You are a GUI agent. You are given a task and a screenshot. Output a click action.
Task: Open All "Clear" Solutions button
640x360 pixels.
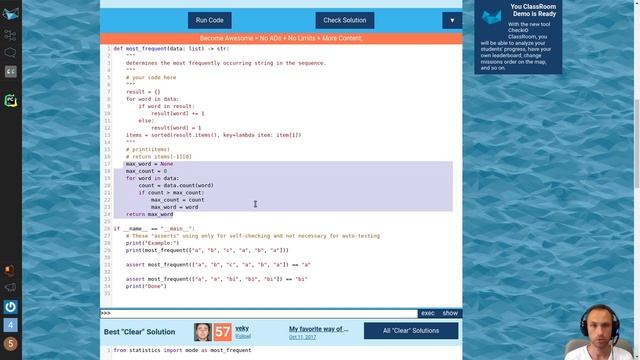(411, 331)
